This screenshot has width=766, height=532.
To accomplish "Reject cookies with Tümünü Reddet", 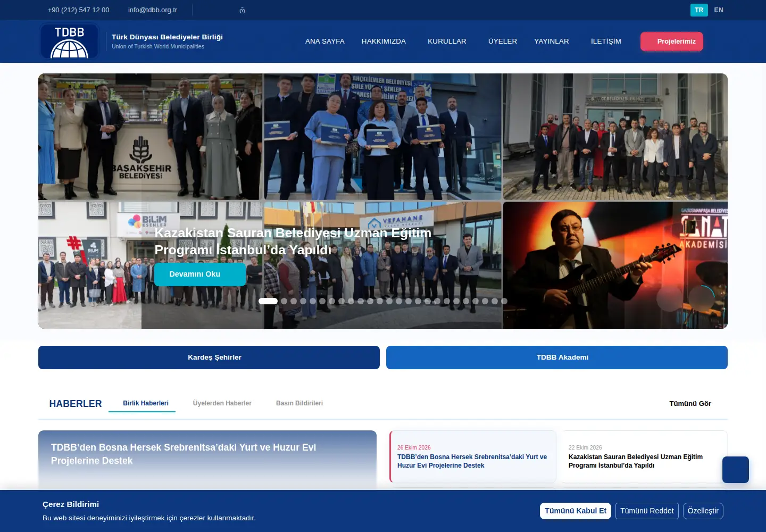I will [x=647, y=511].
